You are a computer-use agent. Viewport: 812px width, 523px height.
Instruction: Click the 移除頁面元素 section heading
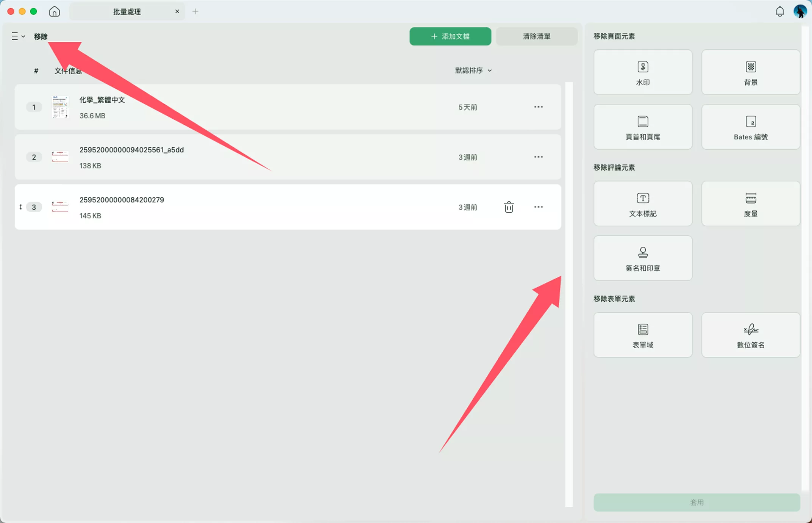pyautogui.click(x=614, y=36)
